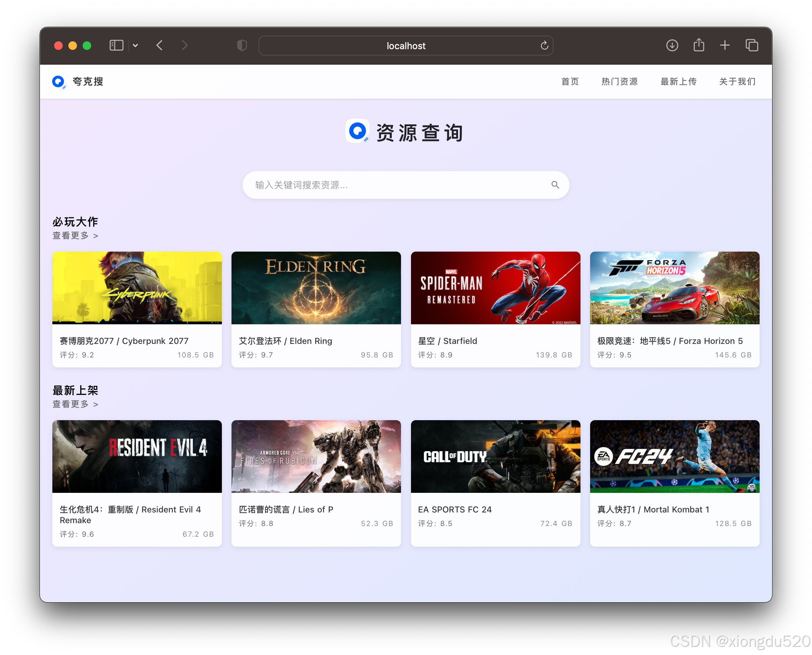Click the 夸克搜 site name text
812x655 pixels.
[88, 82]
